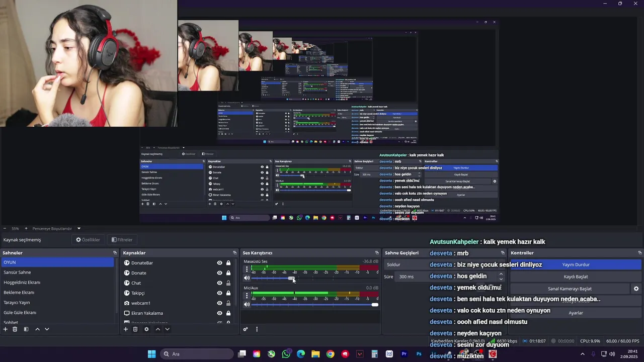Select the Tarayıcı Yayın scene
This screenshot has width=644, height=362.
tap(57, 303)
